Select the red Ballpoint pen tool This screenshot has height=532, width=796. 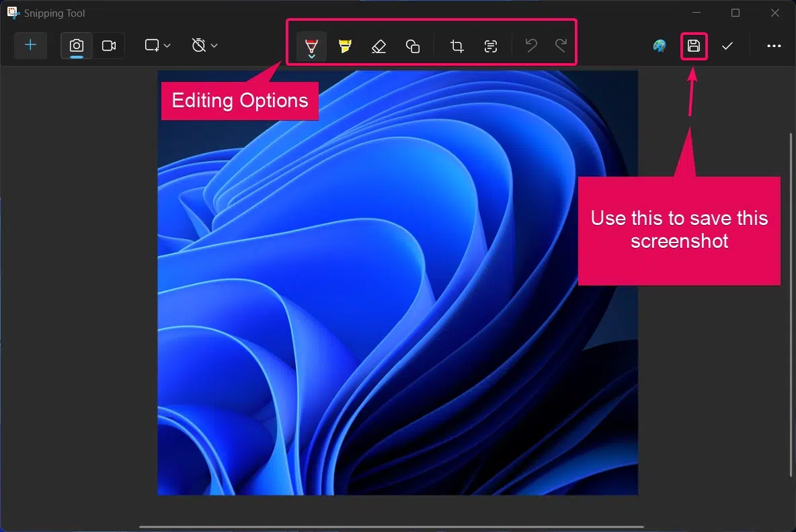(x=311, y=46)
